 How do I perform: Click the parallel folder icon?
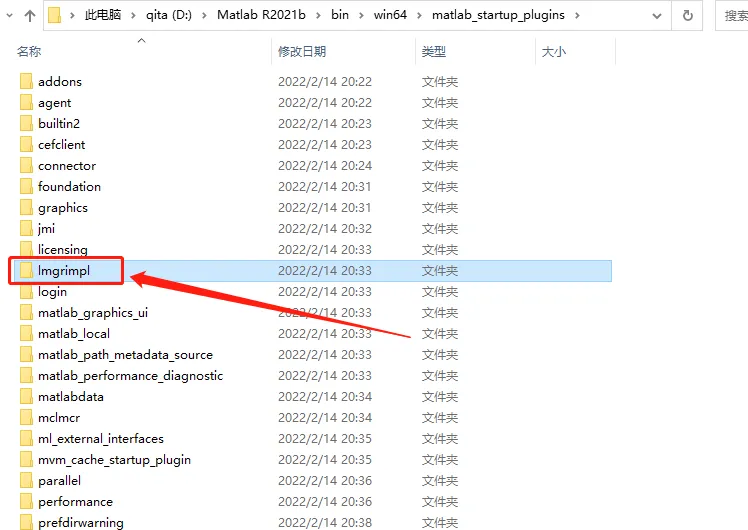[26, 480]
